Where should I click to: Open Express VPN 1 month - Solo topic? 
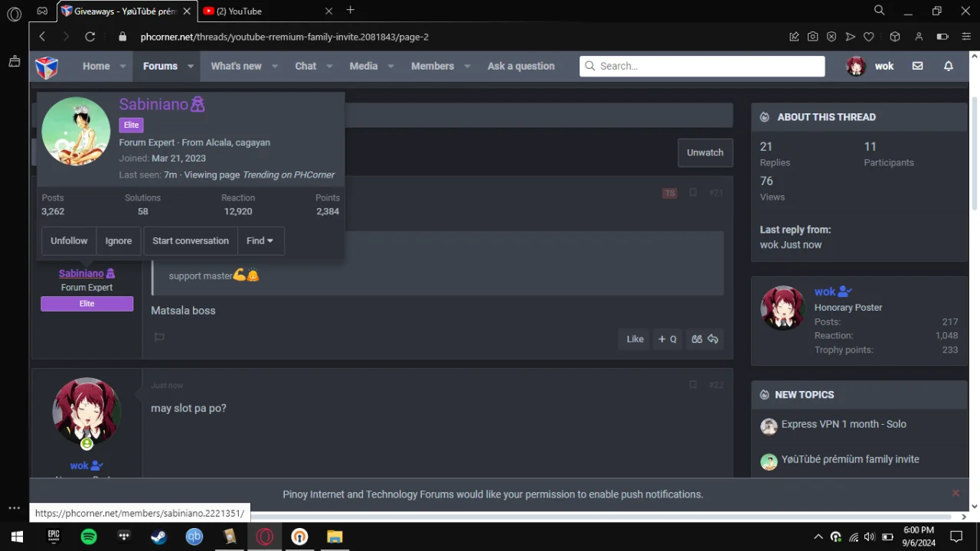point(844,424)
